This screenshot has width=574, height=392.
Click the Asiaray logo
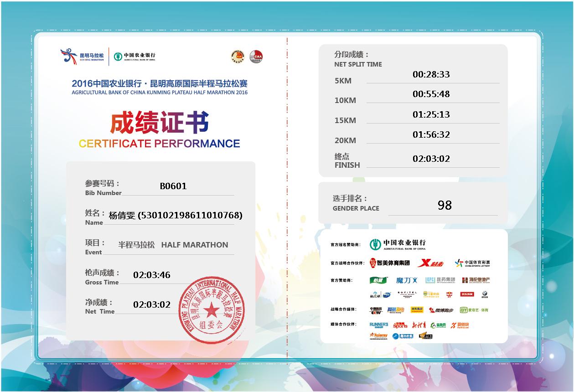coord(378,336)
